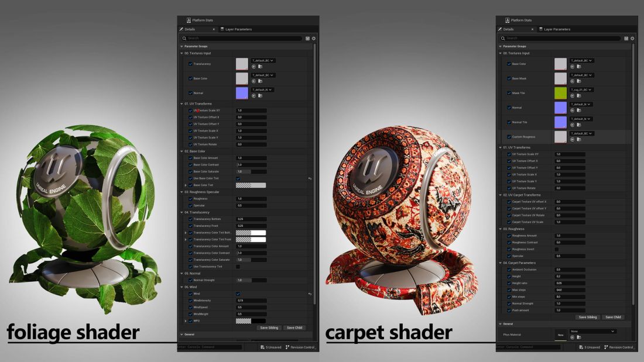Click Save Child in the foliage panel
This screenshot has width=644, height=362.
click(294, 327)
